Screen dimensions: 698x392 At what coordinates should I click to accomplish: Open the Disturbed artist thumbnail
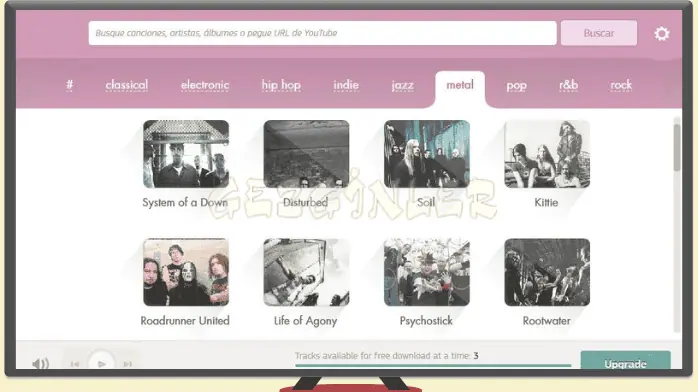[306, 154]
